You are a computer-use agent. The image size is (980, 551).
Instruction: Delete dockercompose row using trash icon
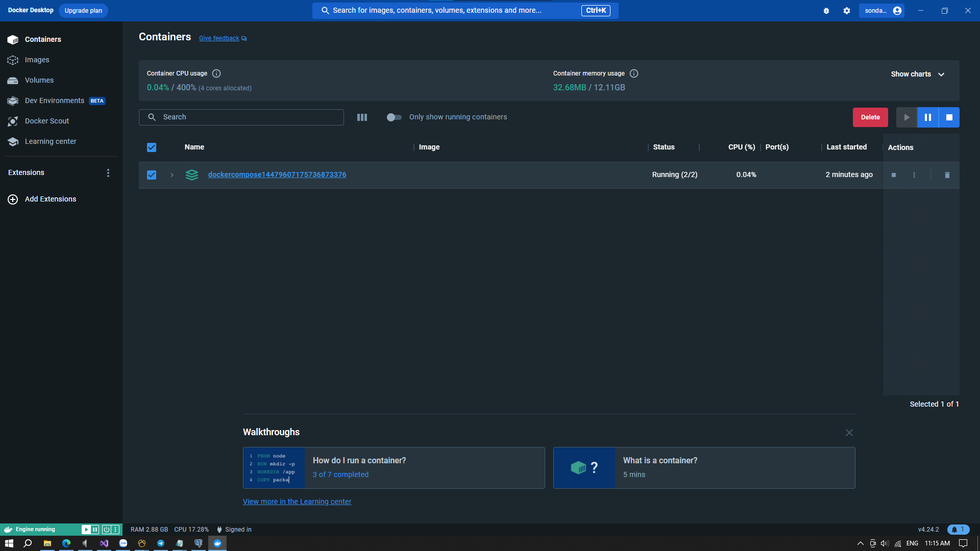947,175
